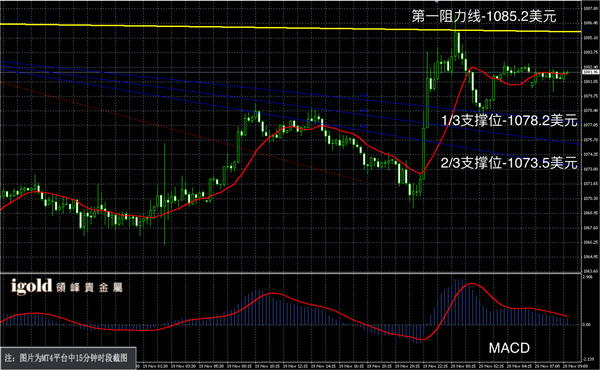Select the red dotted descending trendline

click(x=182, y=131)
